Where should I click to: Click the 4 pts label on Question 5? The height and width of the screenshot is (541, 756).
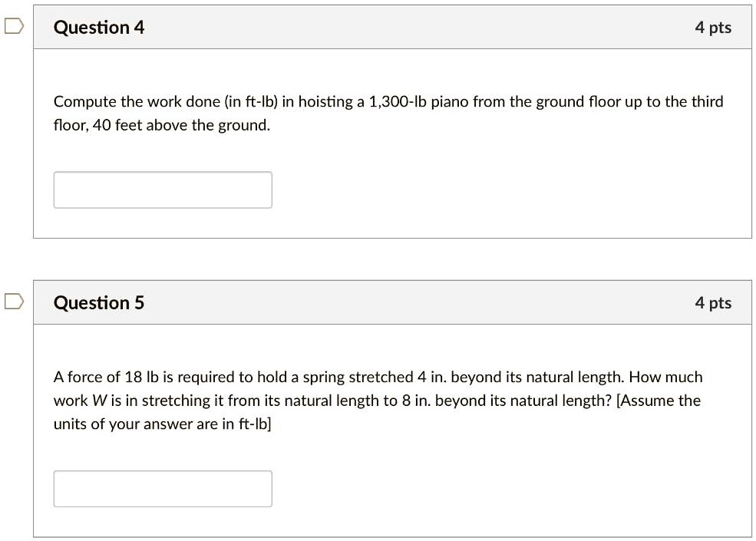point(713,303)
